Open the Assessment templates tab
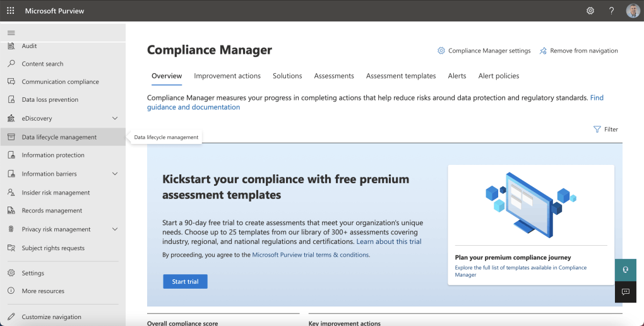 (x=401, y=76)
